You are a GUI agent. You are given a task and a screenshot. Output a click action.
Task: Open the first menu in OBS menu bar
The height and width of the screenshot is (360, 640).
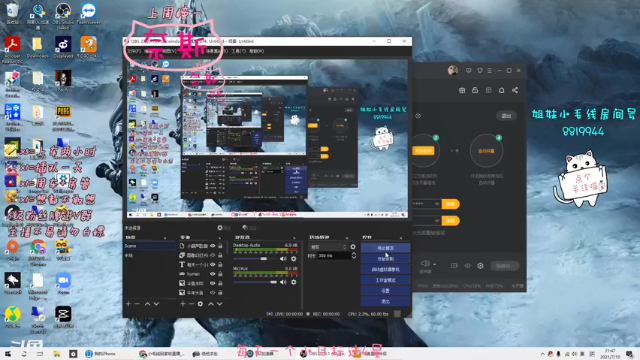tap(133, 51)
